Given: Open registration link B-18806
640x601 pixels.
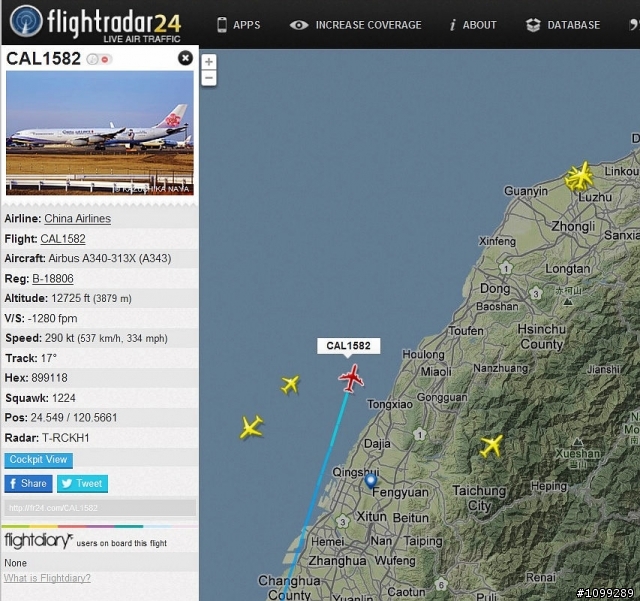Looking at the screenshot, I should (x=53, y=278).
